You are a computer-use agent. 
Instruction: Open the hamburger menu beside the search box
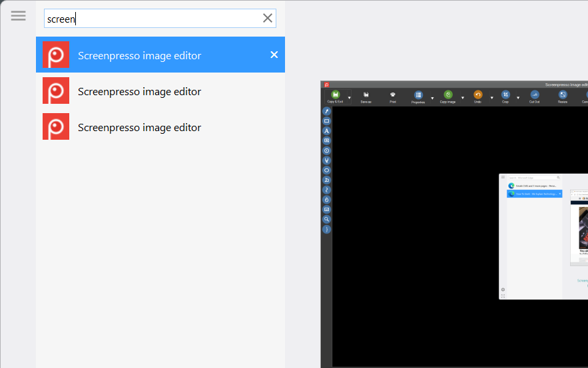[18, 16]
